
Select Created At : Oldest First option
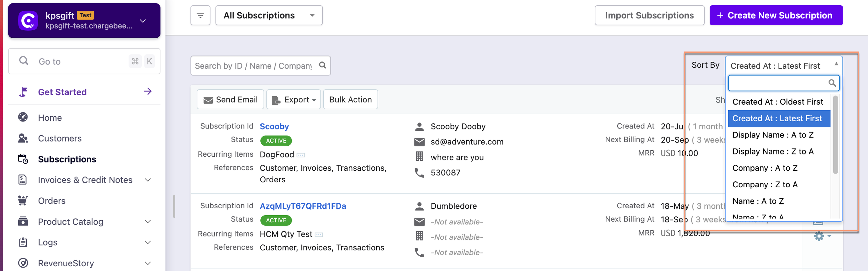click(x=777, y=102)
